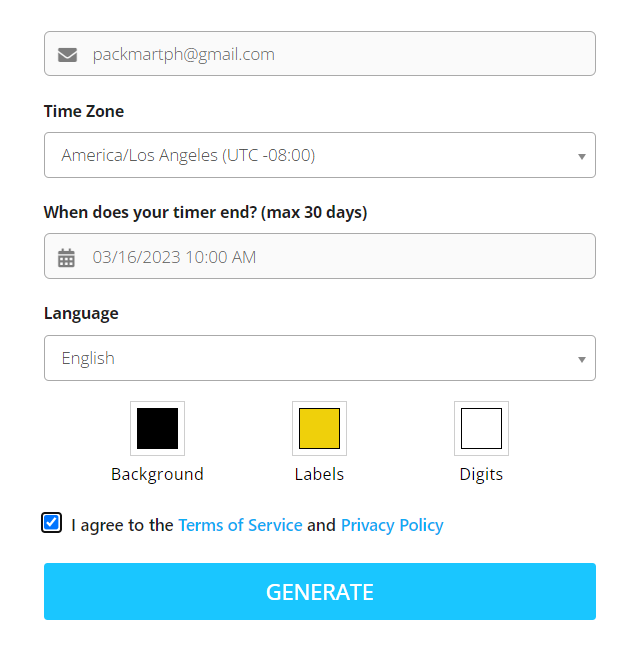Pick the white Digits color swatch

point(481,428)
